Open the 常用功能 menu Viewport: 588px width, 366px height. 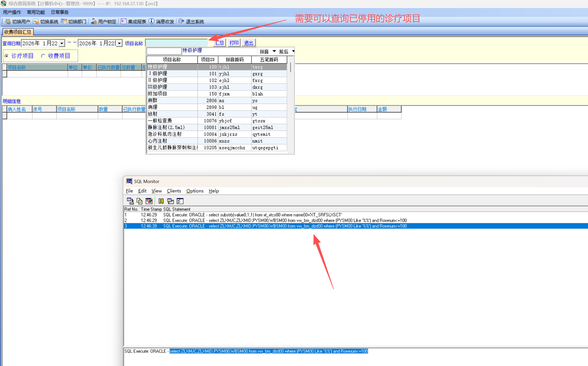point(36,12)
